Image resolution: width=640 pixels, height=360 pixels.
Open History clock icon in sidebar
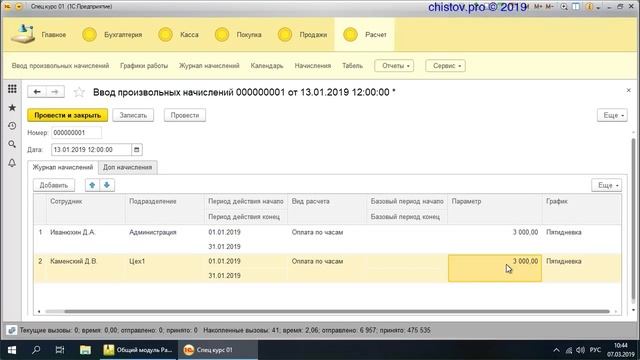[x=12, y=126]
